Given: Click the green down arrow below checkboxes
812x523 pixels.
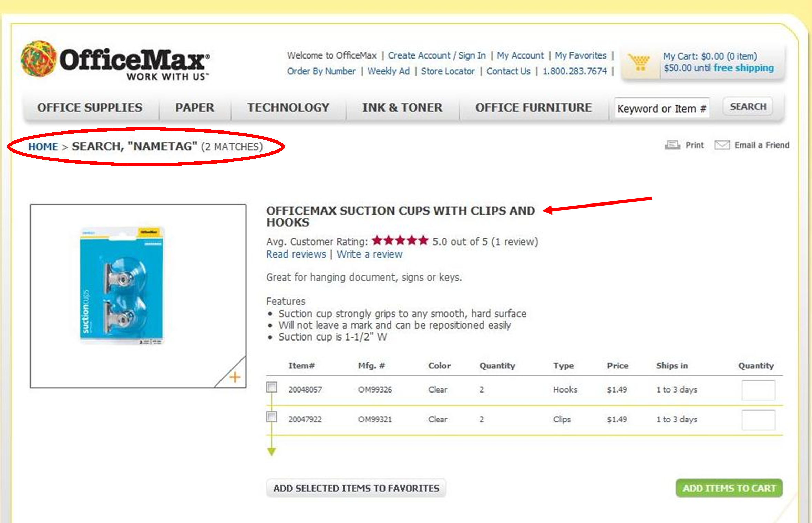Looking at the screenshot, I should pos(271,451).
